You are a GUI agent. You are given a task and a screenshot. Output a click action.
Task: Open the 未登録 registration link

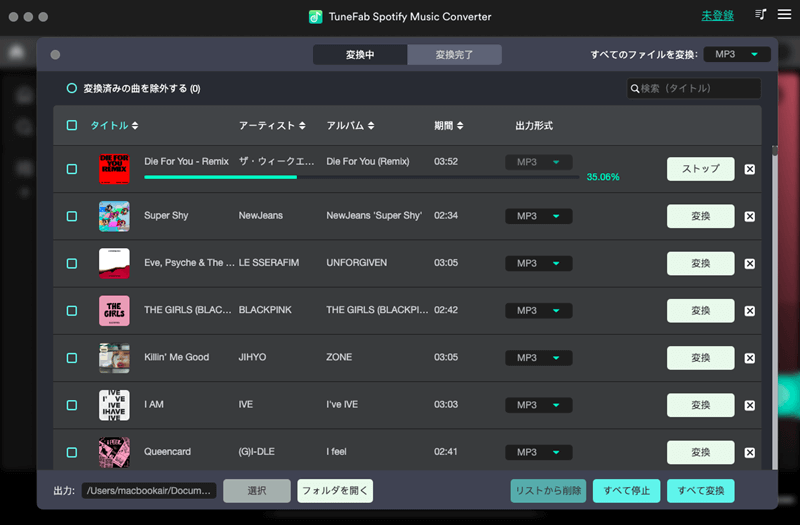717,16
